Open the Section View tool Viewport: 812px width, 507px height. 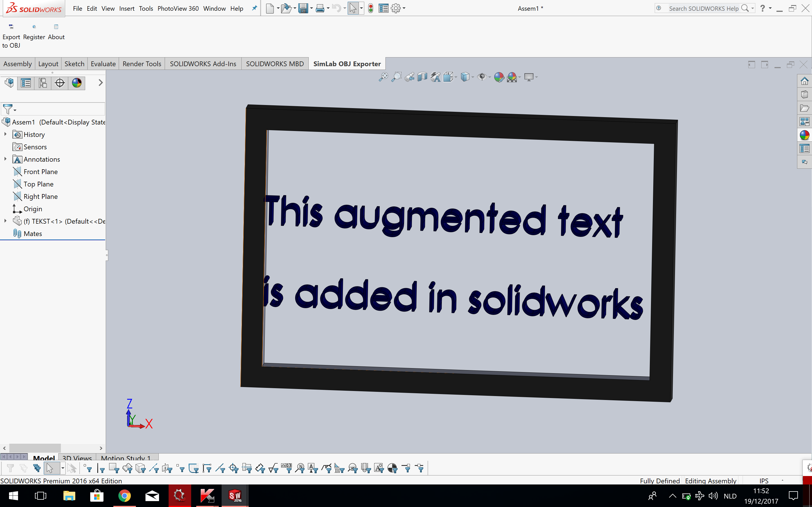tap(422, 77)
